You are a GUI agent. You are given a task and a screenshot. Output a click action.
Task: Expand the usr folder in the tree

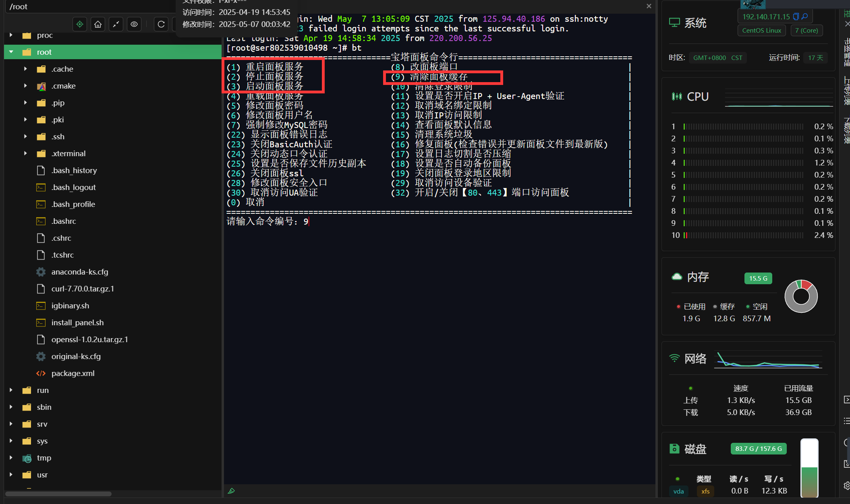click(x=10, y=475)
